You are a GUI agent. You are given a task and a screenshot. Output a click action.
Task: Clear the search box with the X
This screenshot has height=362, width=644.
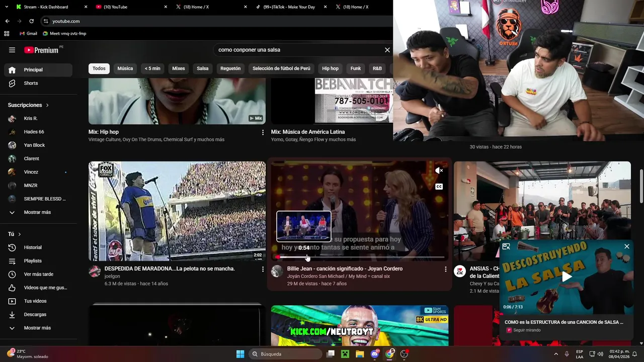[387, 50]
